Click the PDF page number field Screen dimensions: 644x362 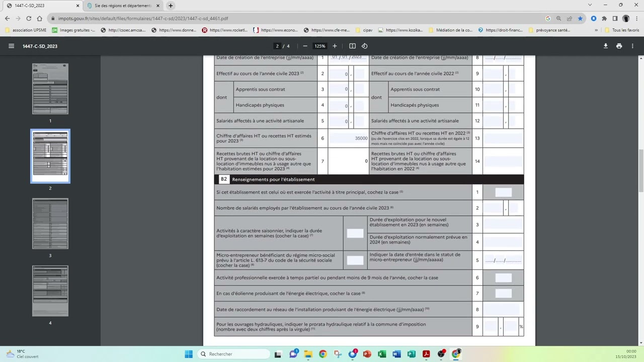(x=277, y=46)
